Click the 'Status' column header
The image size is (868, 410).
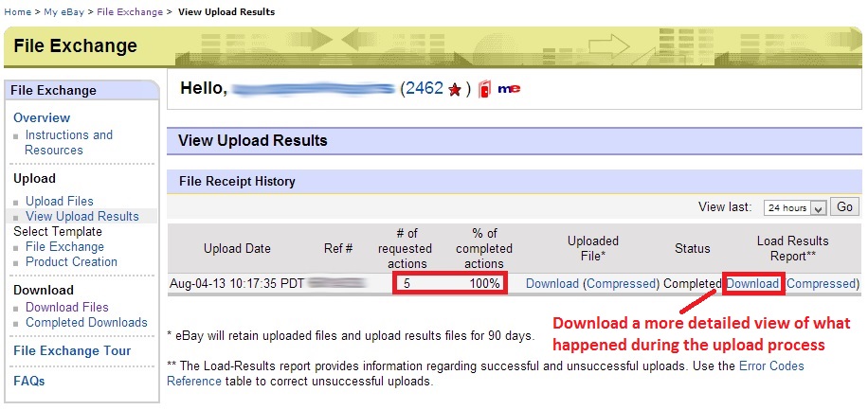[x=692, y=249]
